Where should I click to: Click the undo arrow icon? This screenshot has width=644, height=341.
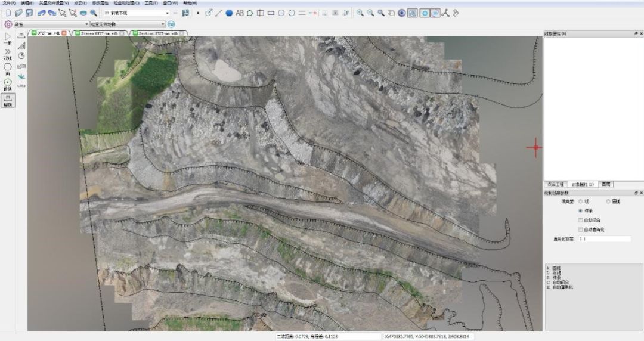click(42, 13)
